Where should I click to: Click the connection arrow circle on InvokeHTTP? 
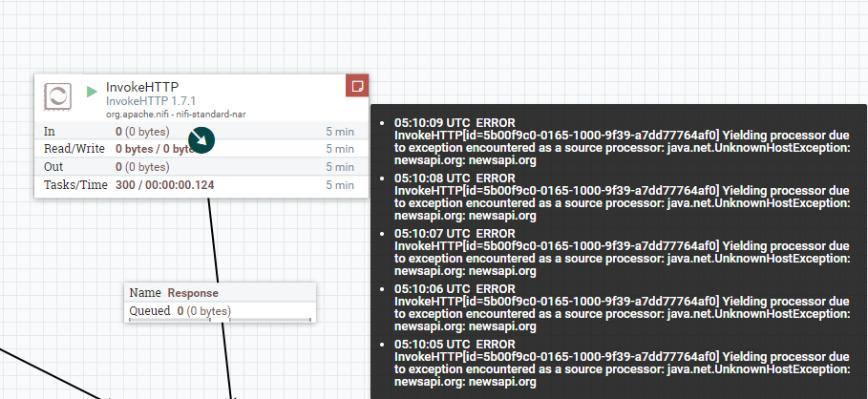click(x=201, y=140)
